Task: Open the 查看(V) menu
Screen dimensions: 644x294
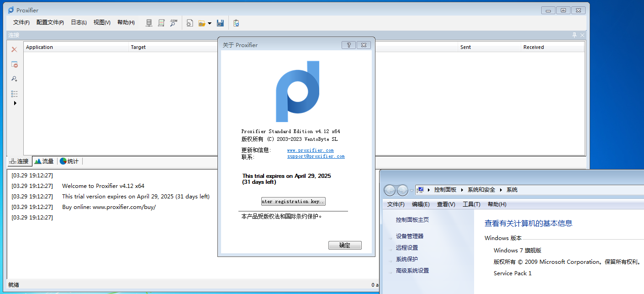Action: (x=446, y=204)
